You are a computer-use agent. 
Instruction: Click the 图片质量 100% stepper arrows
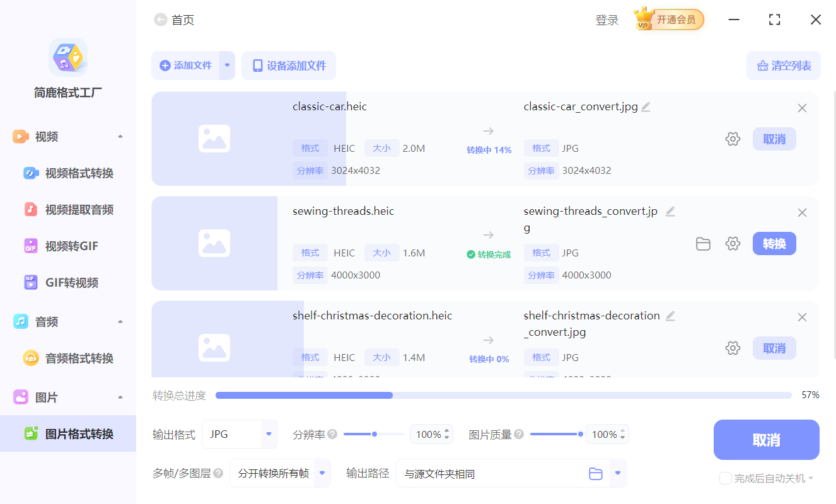[x=623, y=434]
